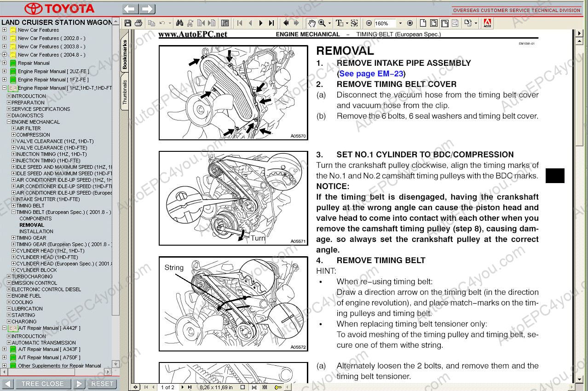Screen dimensions: 588x391
Task: Toggle the show/hide navigation pane button
Action: point(225,23)
